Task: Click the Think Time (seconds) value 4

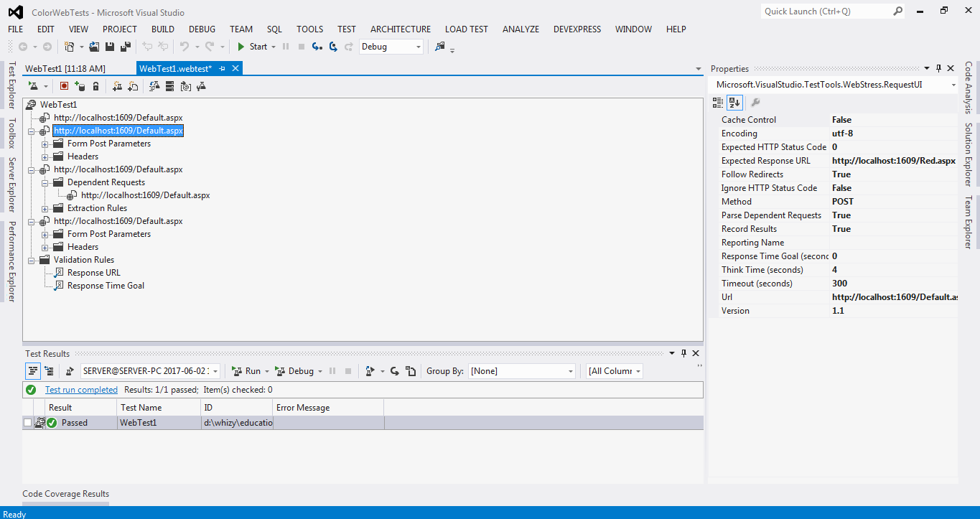Action: tap(894, 270)
